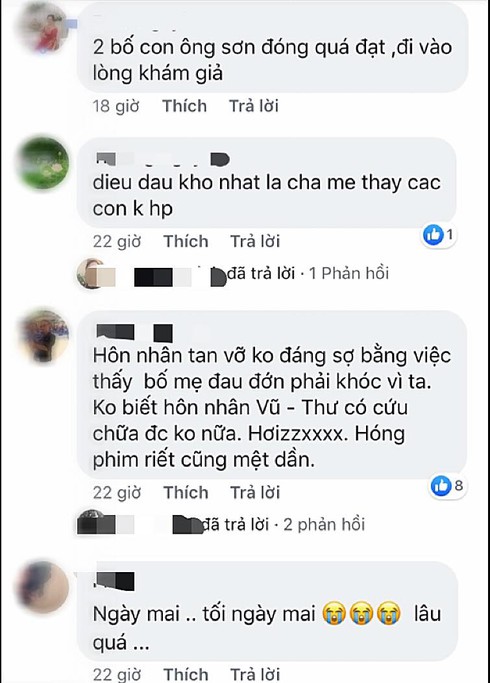The height and width of the screenshot is (683, 490).
Task: Like the 'dieu dau kho nhat' comment
Action: coord(186,241)
